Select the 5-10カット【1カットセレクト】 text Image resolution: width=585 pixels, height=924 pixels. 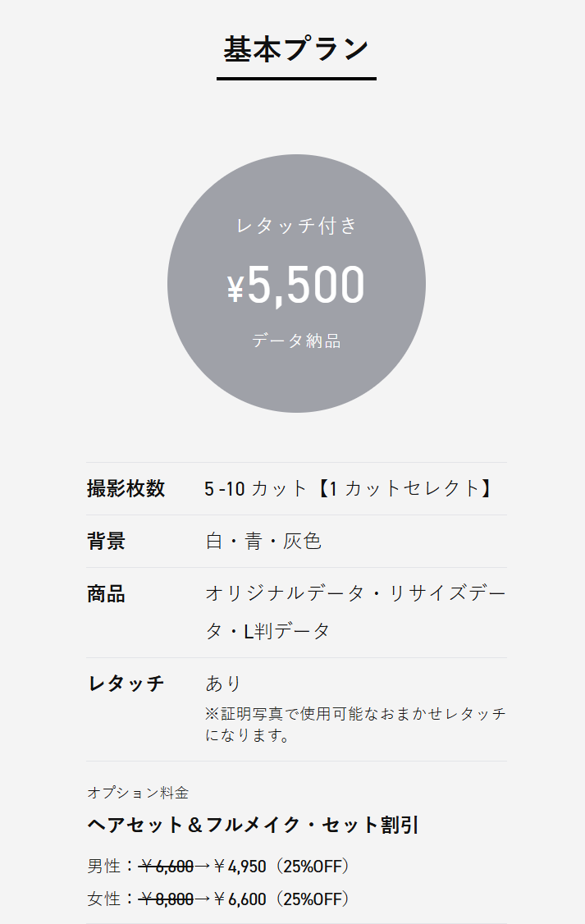pos(350,488)
